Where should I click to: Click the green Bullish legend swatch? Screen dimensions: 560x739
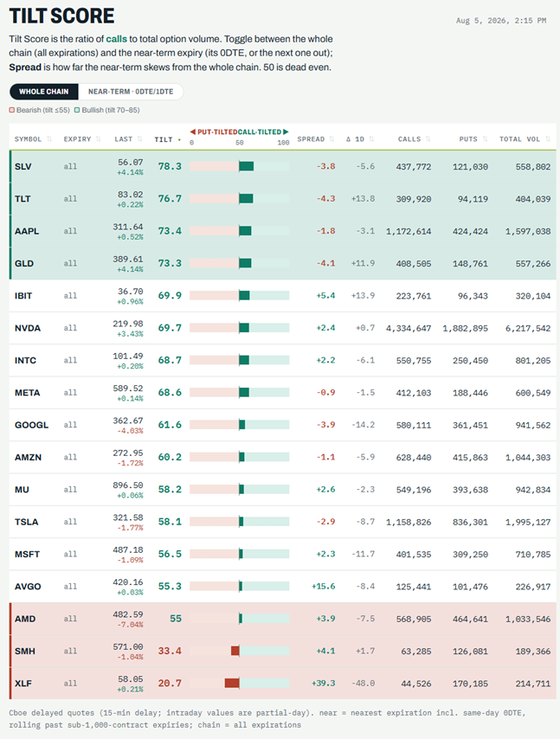click(x=77, y=110)
